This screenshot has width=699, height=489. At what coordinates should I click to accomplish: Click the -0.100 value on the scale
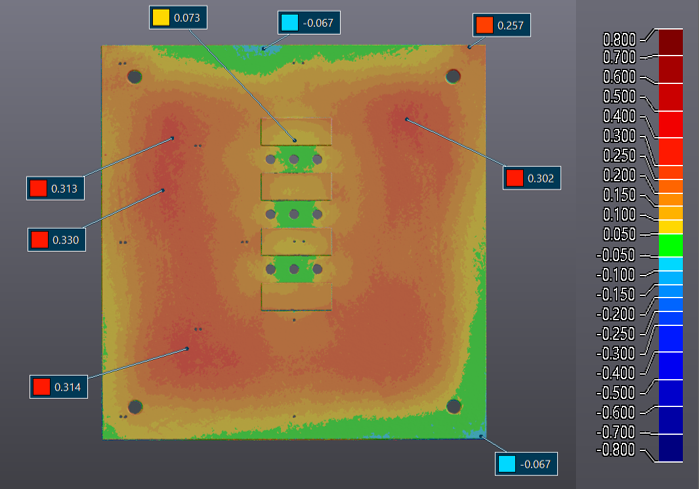click(616, 275)
